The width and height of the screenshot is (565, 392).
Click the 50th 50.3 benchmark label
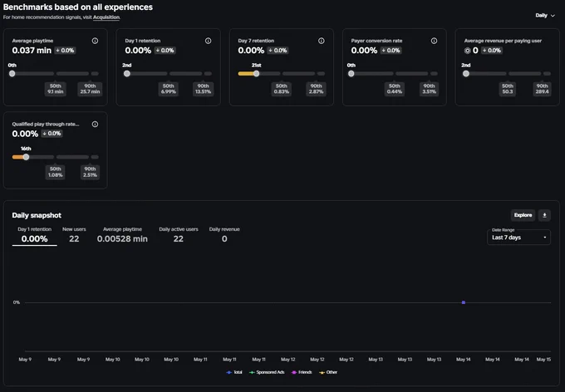click(x=508, y=89)
